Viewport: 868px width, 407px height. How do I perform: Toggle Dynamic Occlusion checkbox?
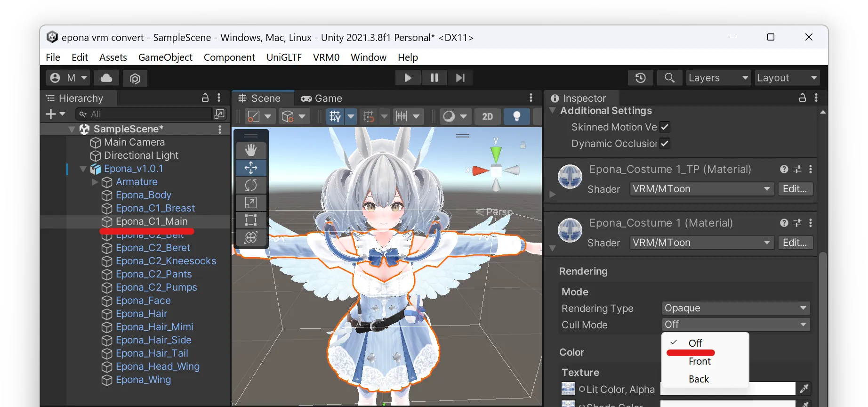(x=664, y=144)
